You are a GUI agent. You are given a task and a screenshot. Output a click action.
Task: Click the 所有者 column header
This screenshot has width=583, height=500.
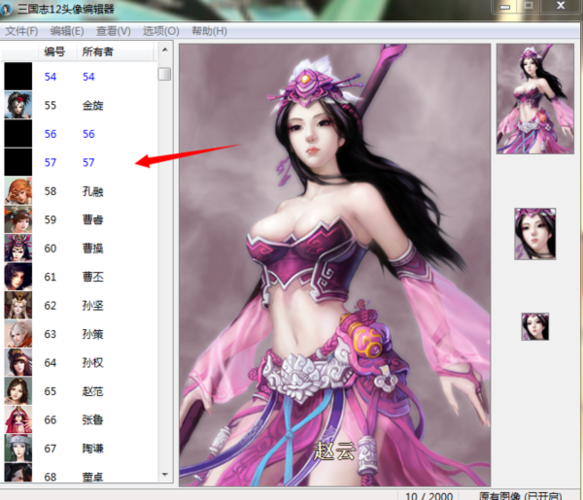[115, 51]
